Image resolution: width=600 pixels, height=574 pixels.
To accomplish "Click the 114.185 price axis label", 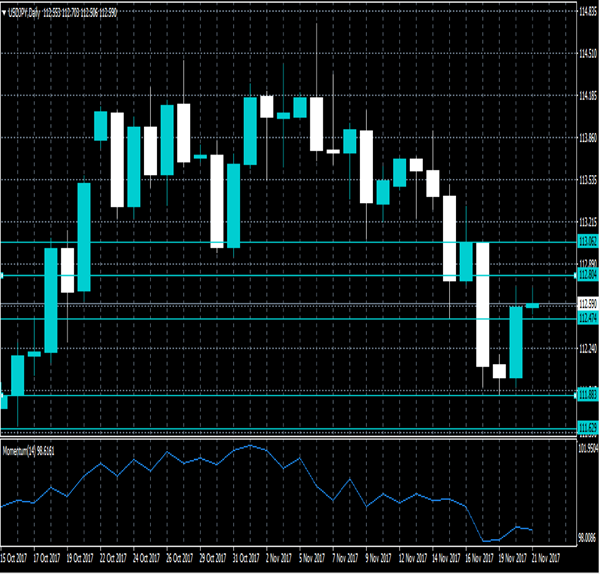I will point(588,96).
